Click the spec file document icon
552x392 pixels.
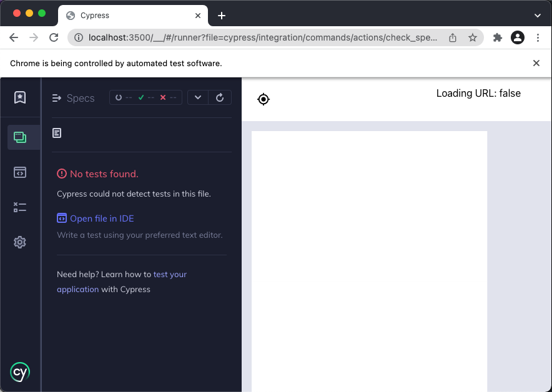57,133
